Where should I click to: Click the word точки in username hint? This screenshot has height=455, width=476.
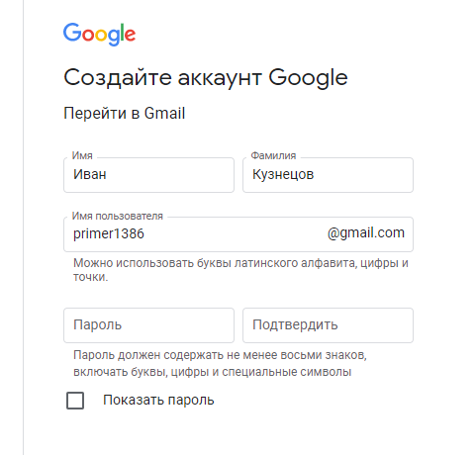pos(91,277)
